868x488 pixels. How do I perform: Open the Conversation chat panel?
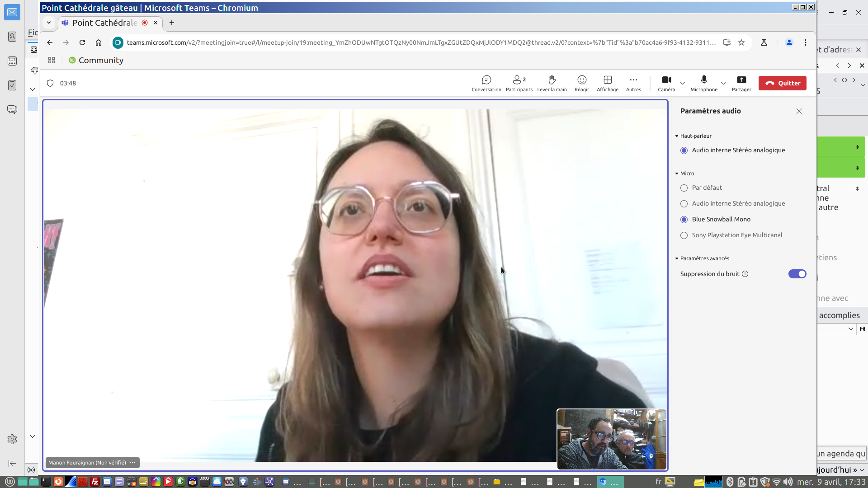pyautogui.click(x=486, y=83)
